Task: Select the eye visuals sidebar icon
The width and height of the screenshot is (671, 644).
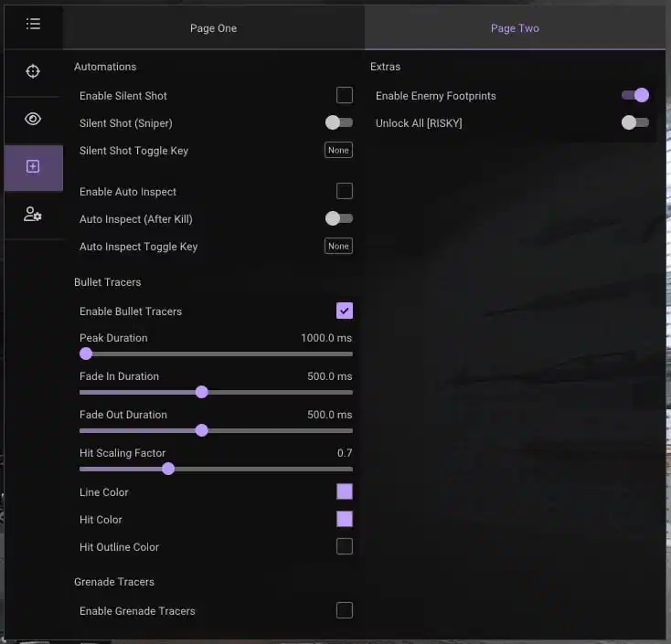Action: click(x=33, y=119)
